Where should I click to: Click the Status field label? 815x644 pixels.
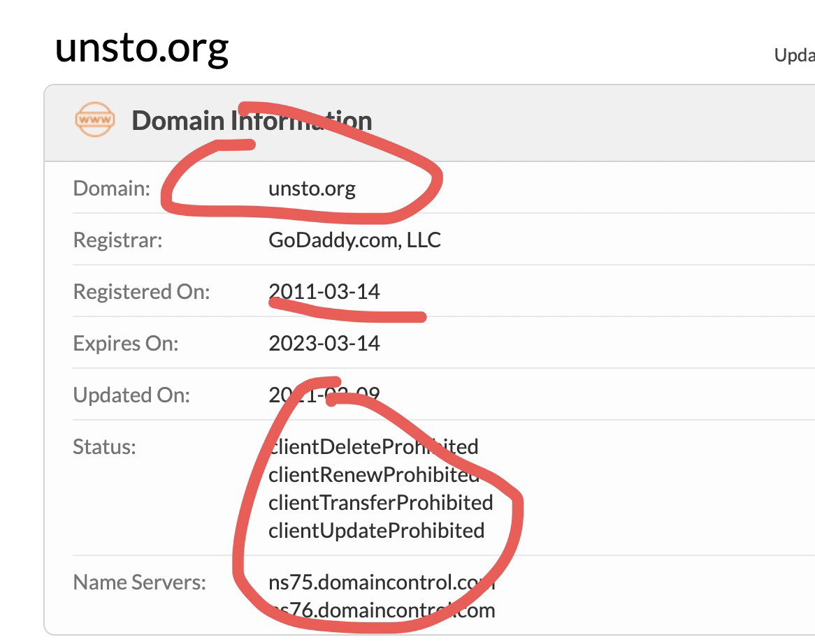point(104,446)
